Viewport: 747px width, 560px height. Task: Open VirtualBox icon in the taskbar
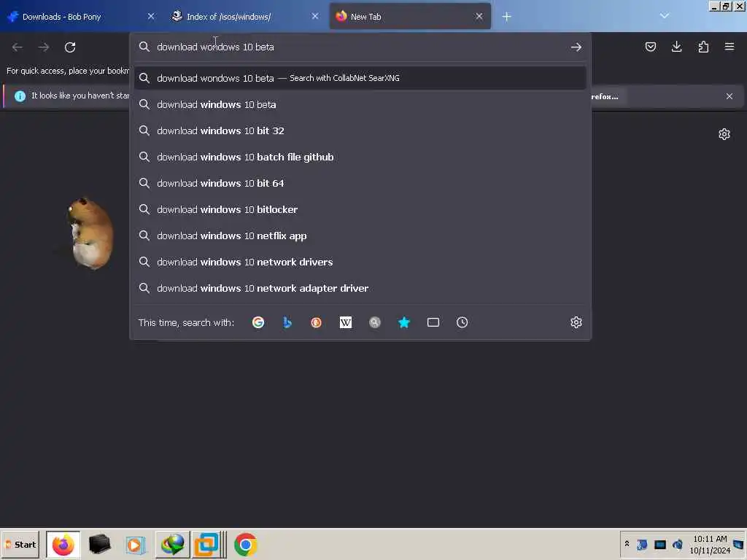coord(206,544)
